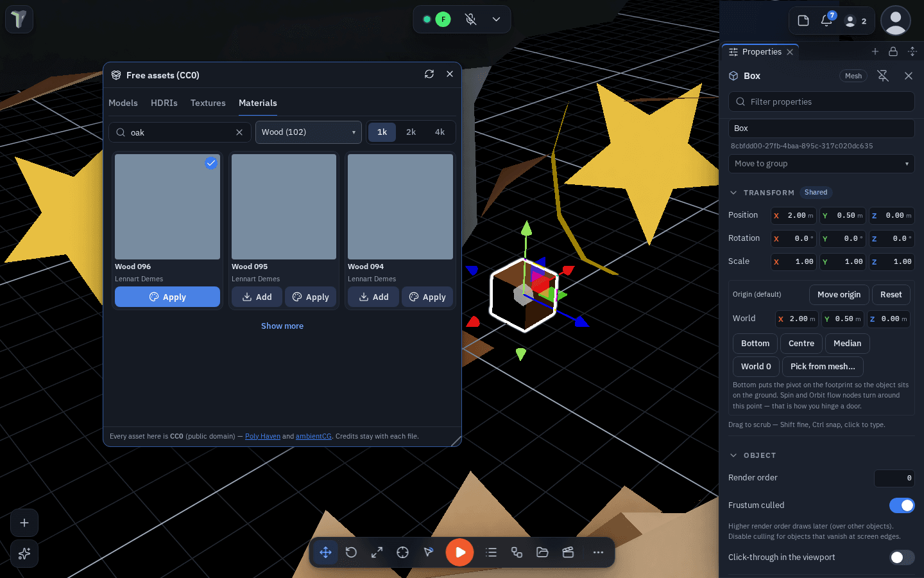Click the unpin icon beside Mesh
This screenshot has width=924, height=578.
884,76
